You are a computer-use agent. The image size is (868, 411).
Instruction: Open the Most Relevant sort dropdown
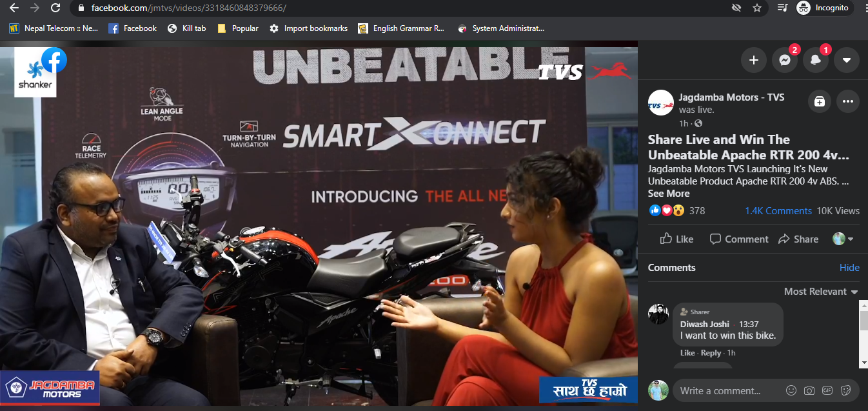[821, 292]
